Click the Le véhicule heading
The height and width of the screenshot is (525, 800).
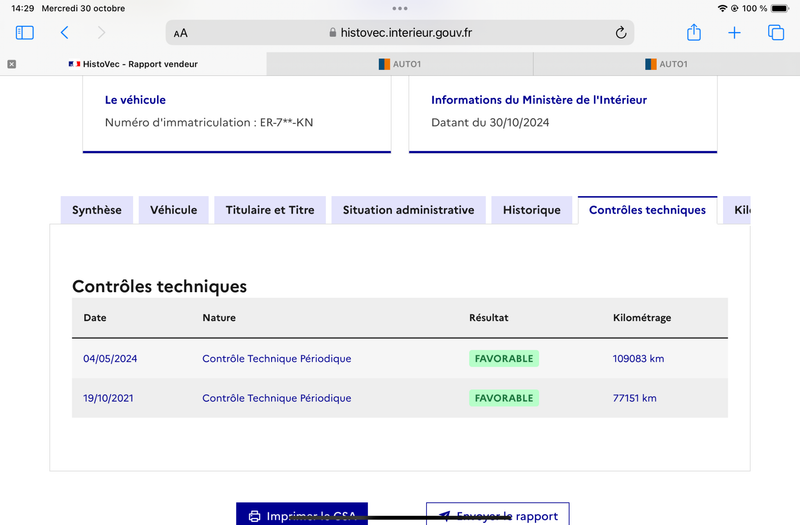(135, 100)
